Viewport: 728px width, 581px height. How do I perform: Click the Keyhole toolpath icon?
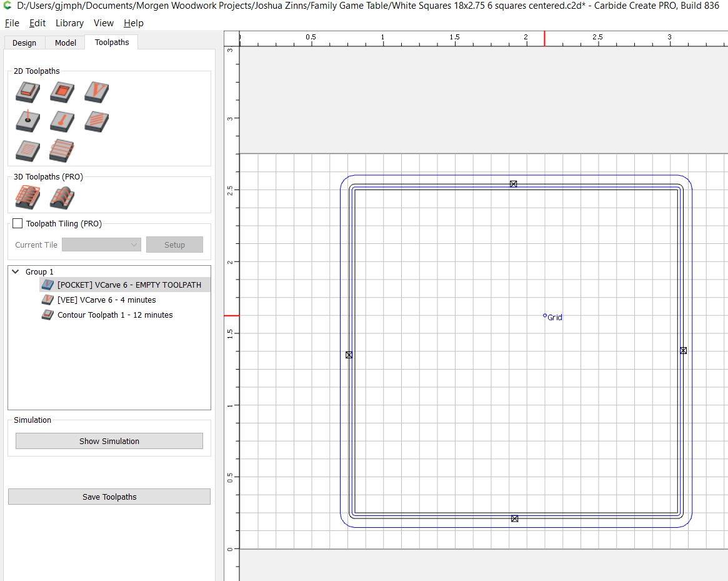(x=62, y=121)
